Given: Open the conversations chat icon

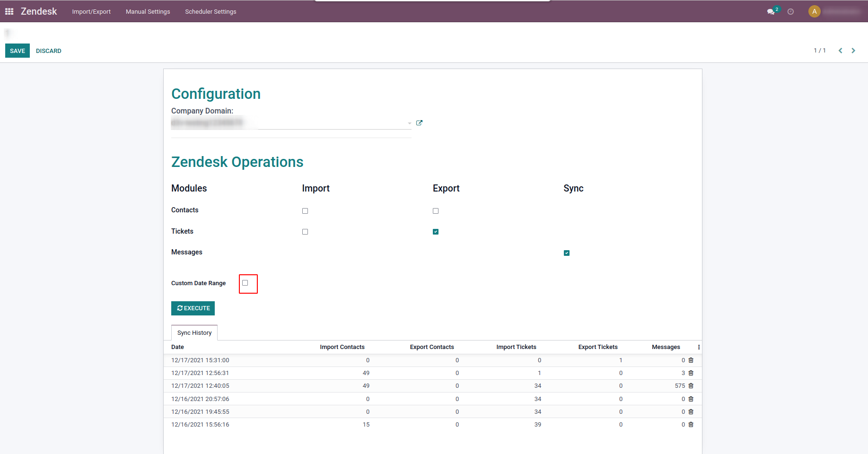Looking at the screenshot, I should pos(771,11).
